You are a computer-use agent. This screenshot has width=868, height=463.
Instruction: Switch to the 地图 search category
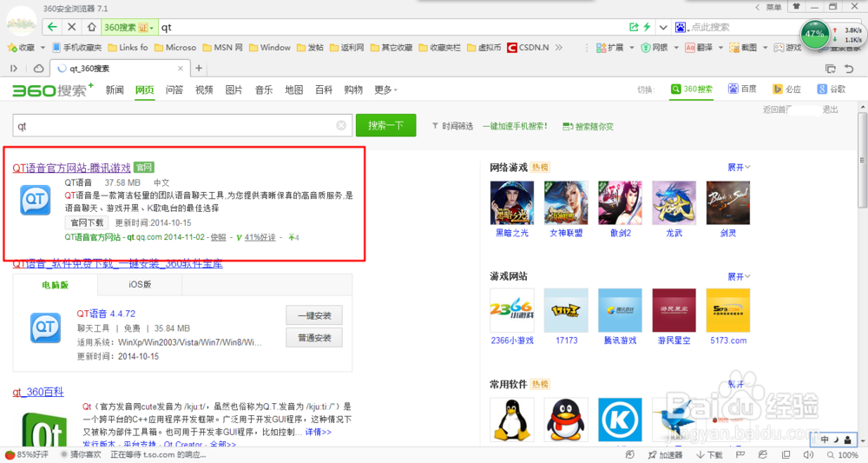tap(294, 89)
